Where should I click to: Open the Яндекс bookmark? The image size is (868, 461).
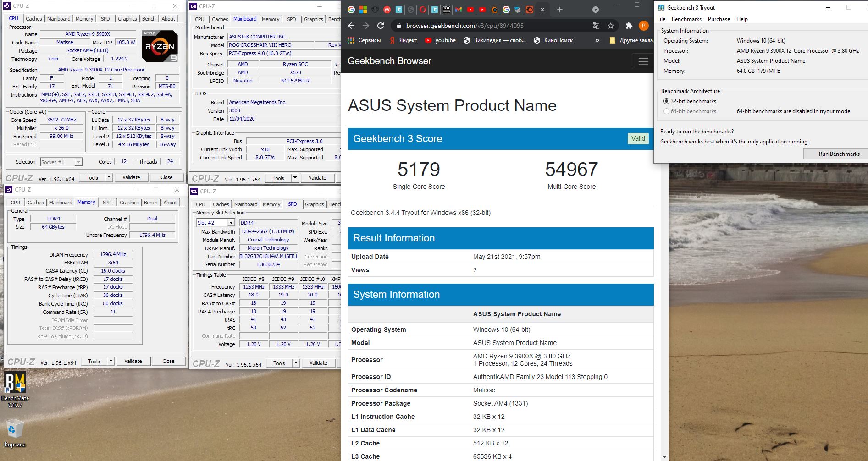[403, 40]
